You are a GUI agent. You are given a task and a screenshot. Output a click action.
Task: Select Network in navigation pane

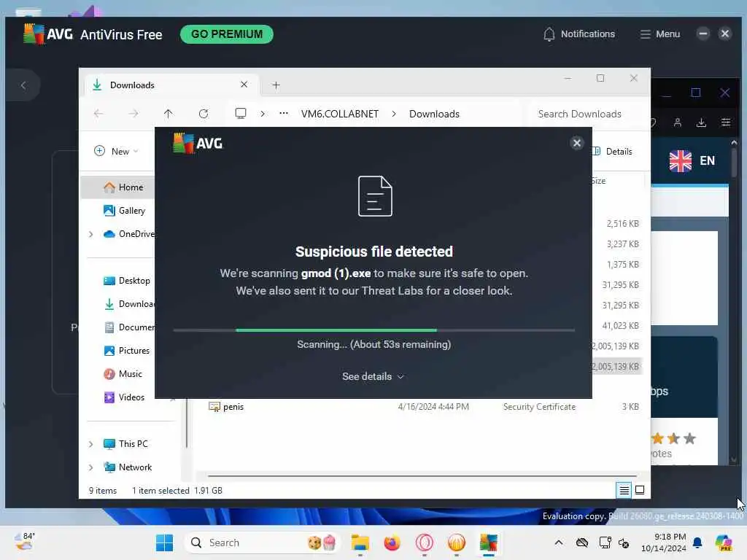[128, 467]
